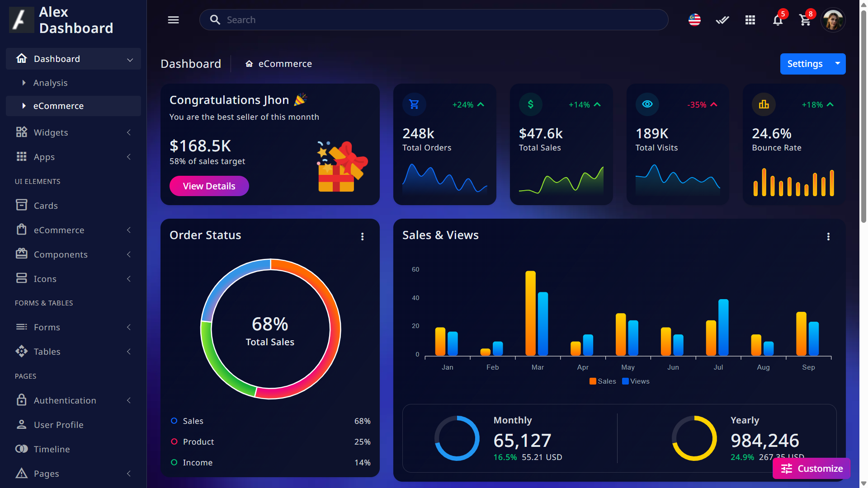Open Order Status three-dot menu
This screenshot has height=488, width=868.
(x=362, y=236)
